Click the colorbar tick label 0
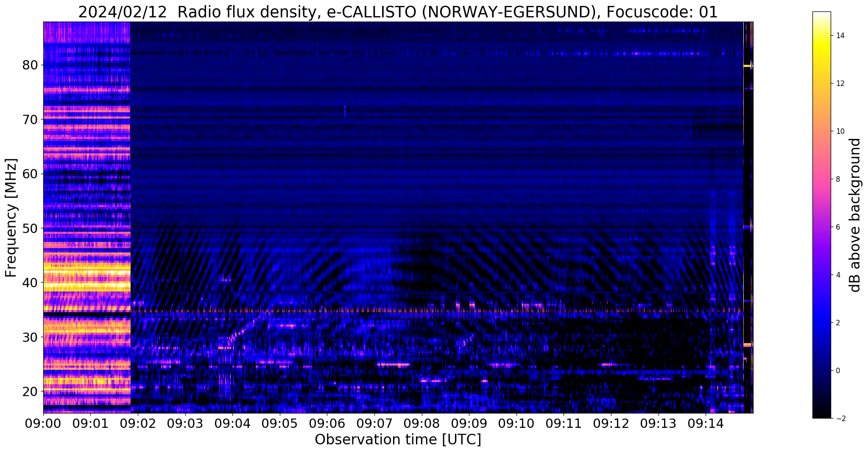 (x=837, y=371)
